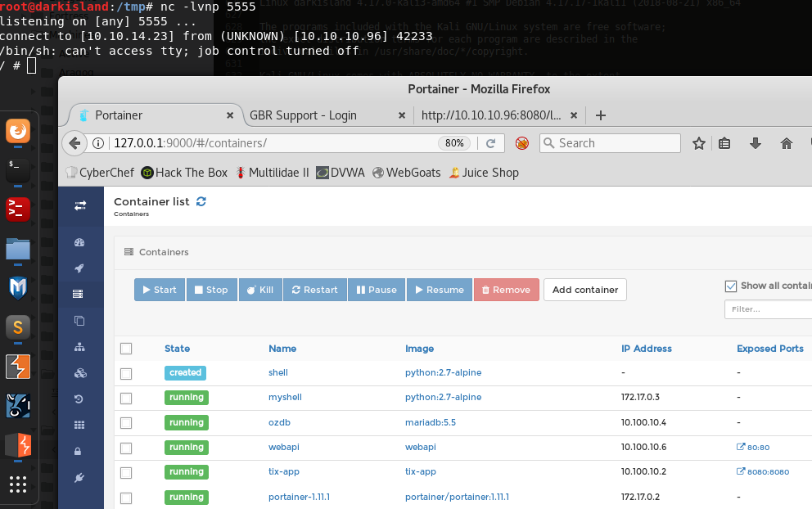Open Volumes cubes icon in sidebar

[79, 373]
